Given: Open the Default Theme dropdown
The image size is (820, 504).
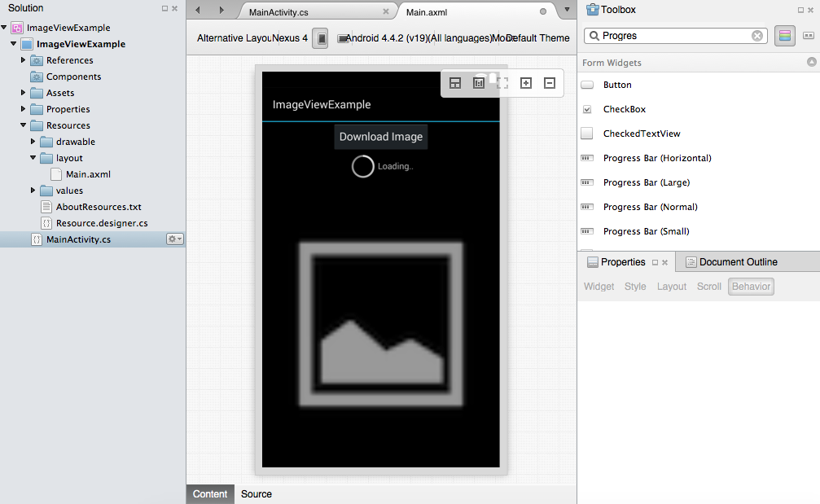Looking at the screenshot, I should (538, 38).
